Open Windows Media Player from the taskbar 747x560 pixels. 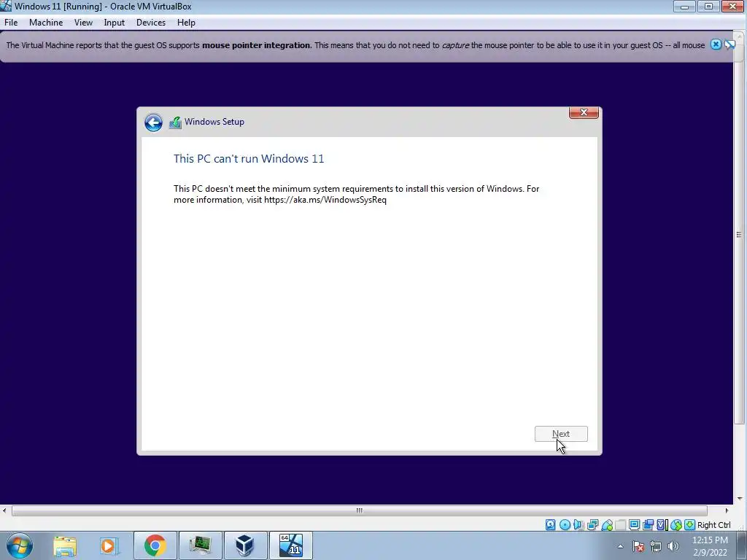click(109, 545)
